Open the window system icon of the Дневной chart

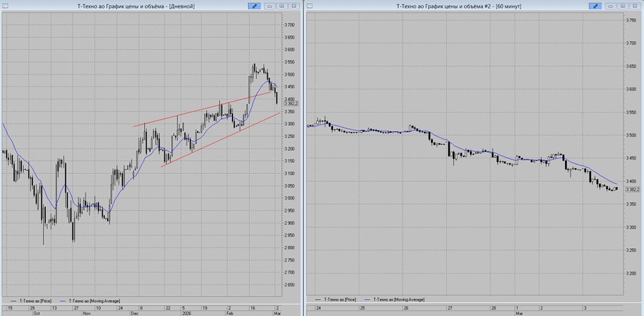tap(6, 6)
